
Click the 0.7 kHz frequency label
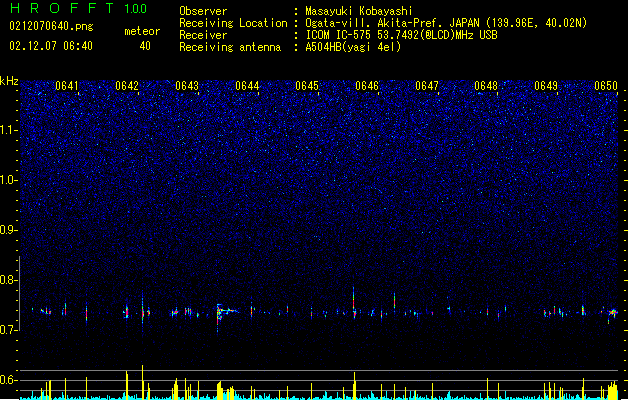(9, 330)
